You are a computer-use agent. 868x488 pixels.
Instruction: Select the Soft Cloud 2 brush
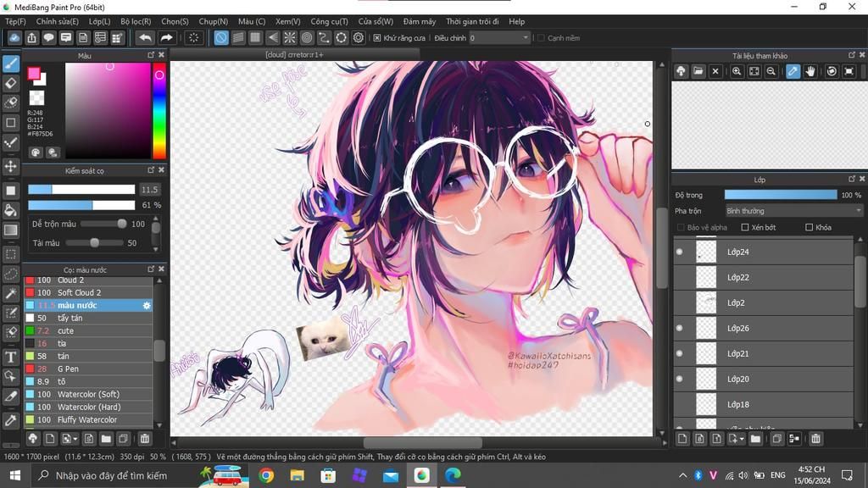pyautogui.click(x=88, y=292)
